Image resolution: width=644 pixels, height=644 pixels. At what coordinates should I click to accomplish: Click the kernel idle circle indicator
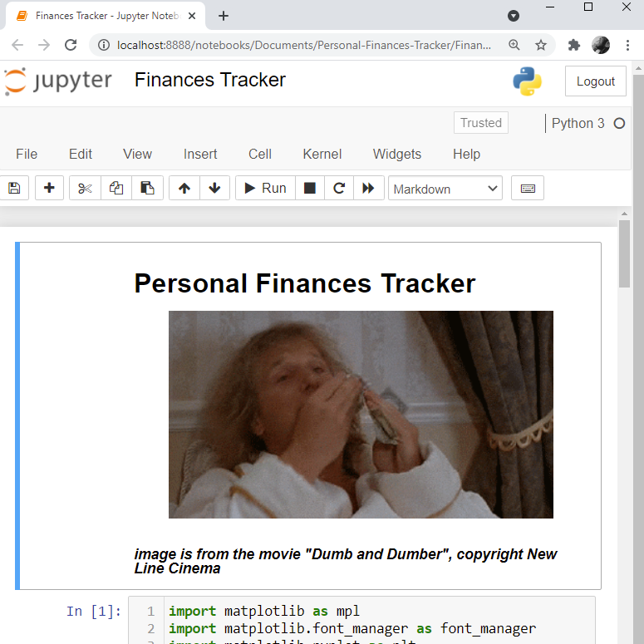click(619, 123)
